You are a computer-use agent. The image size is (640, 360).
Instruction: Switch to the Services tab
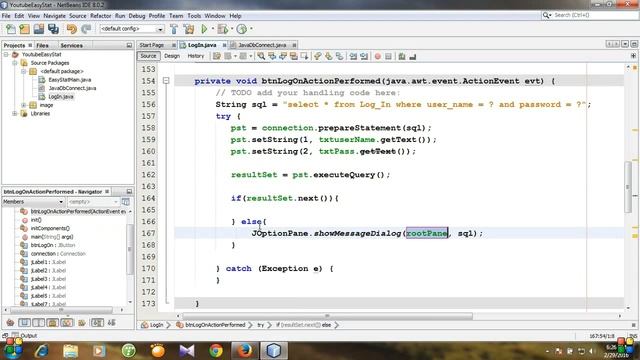(71, 45)
